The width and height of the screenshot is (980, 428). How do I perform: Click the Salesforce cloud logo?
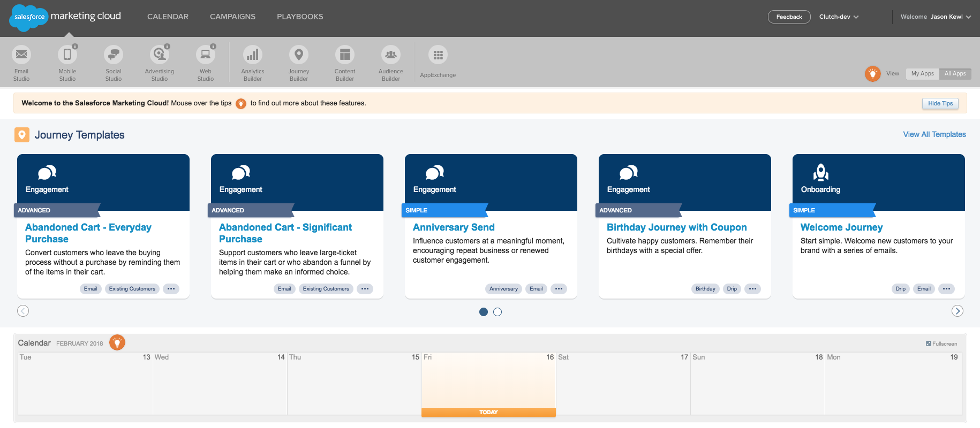29,17
